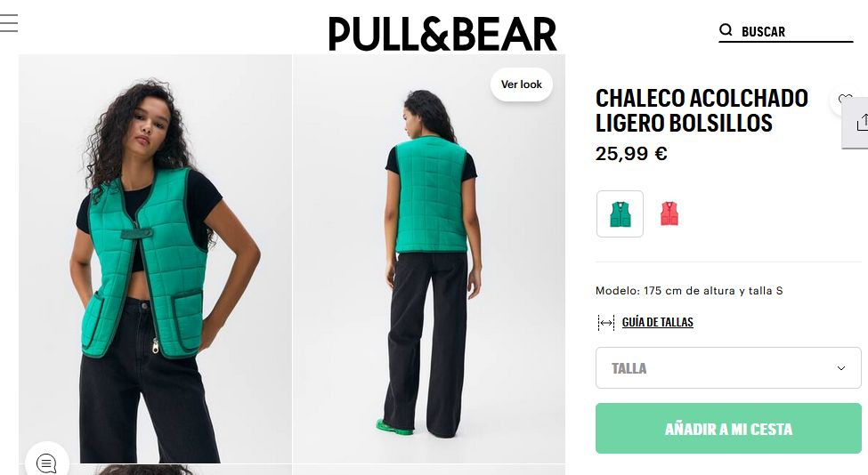Click the TALLA dropdown chevron arrow
Image resolution: width=868 pixels, height=475 pixels.
click(x=841, y=368)
